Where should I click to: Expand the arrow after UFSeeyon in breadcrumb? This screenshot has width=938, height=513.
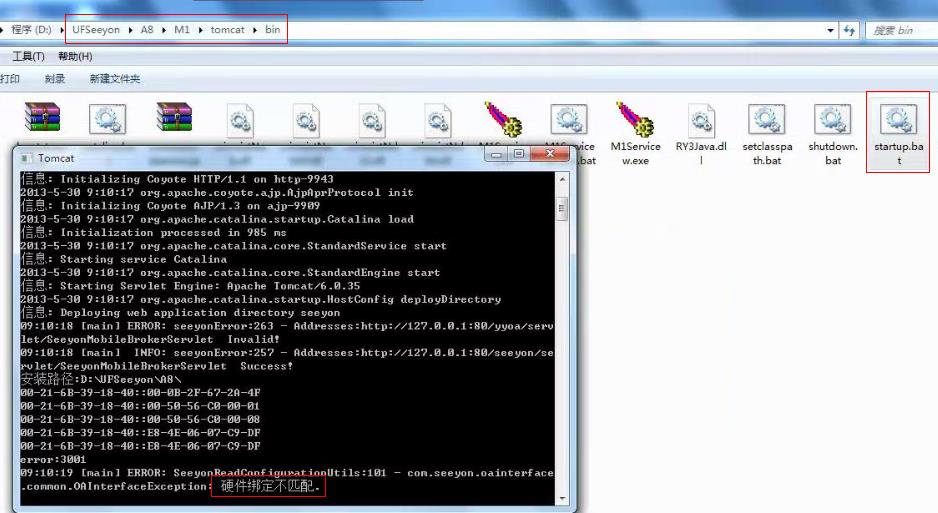[x=130, y=30]
